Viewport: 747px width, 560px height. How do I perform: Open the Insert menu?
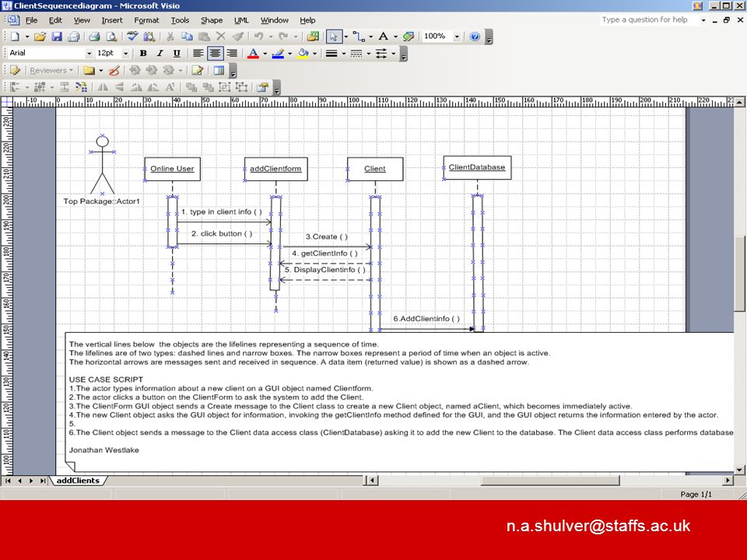pos(112,20)
